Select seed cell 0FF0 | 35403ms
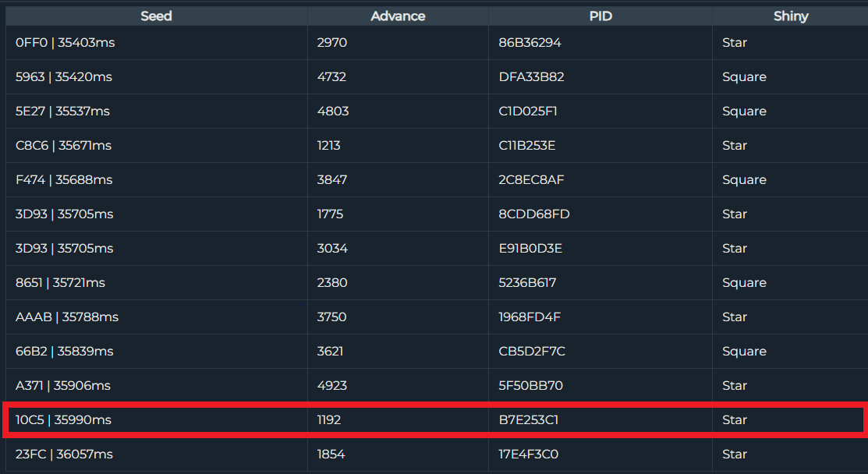868x474 pixels. pyautogui.click(x=66, y=43)
